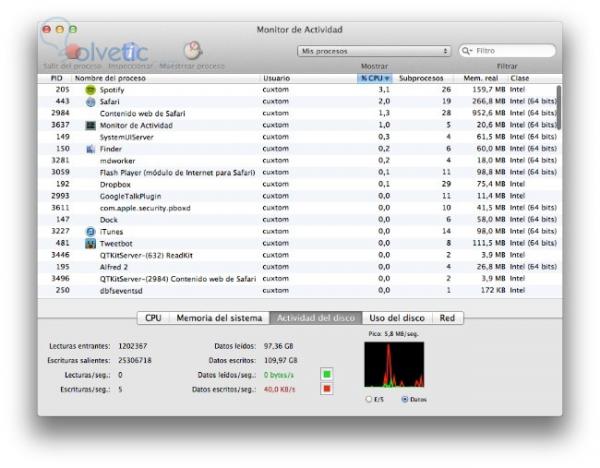The height and width of the screenshot is (468, 600).
Task: Click the disk activity graph
Action: click(x=394, y=365)
